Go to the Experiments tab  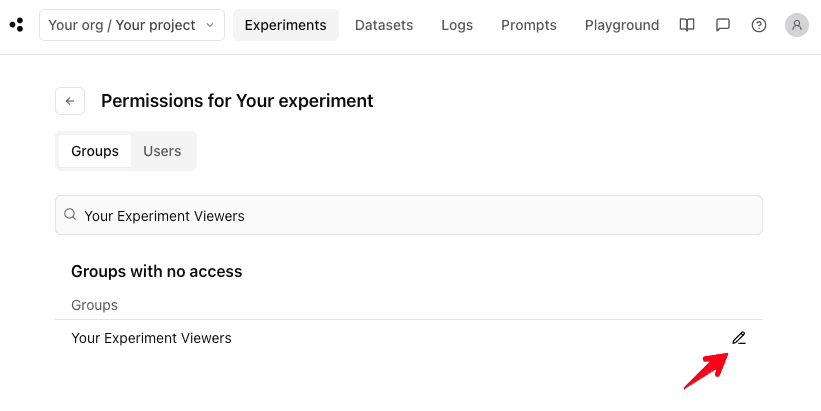[x=285, y=25]
